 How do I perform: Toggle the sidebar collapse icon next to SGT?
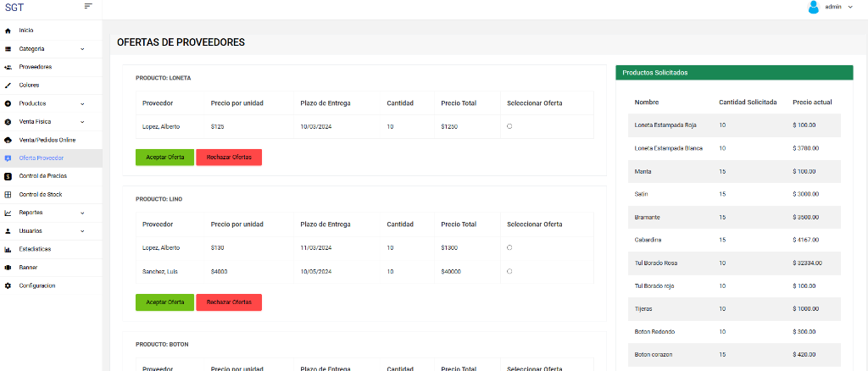[87, 7]
